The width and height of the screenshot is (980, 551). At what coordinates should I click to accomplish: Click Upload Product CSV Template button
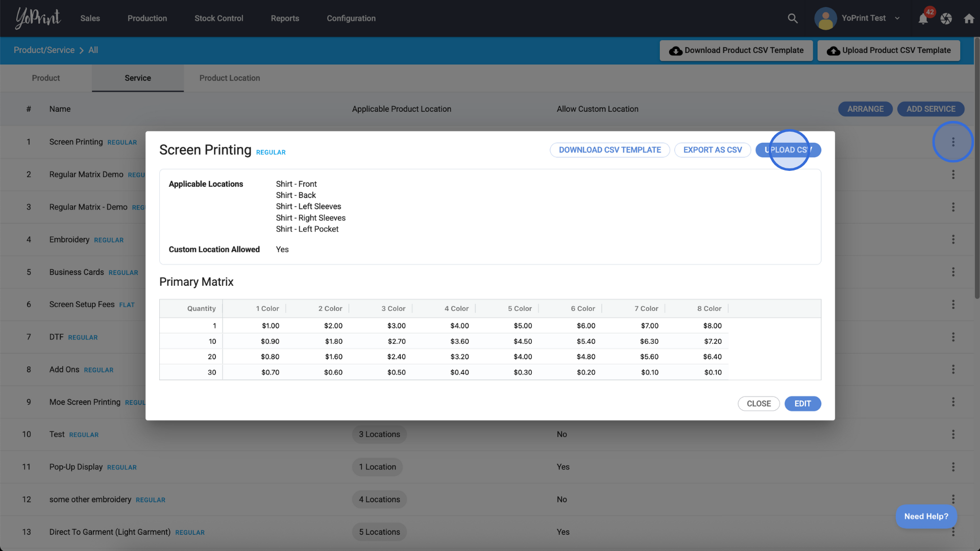point(889,51)
